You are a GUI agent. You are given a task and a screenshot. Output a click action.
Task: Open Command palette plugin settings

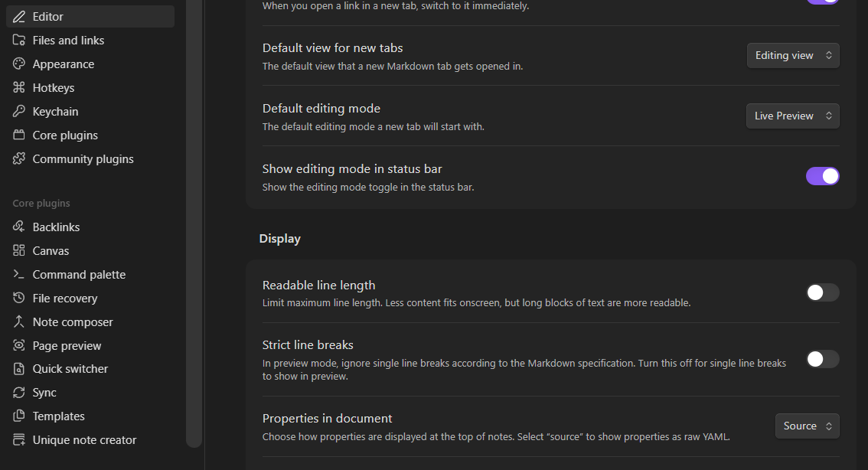tap(79, 275)
